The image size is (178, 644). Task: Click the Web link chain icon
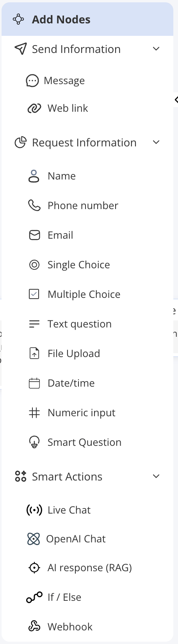(x=34, y=108)
